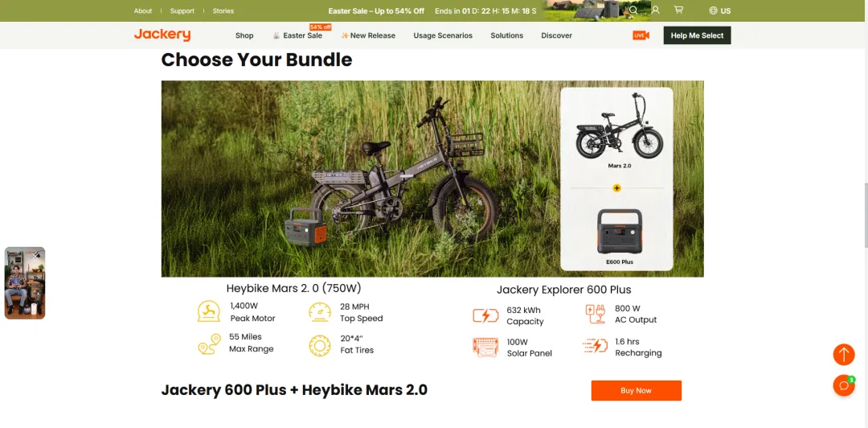Click the Buy Now button
868x428 pixels.
point(636,390)
